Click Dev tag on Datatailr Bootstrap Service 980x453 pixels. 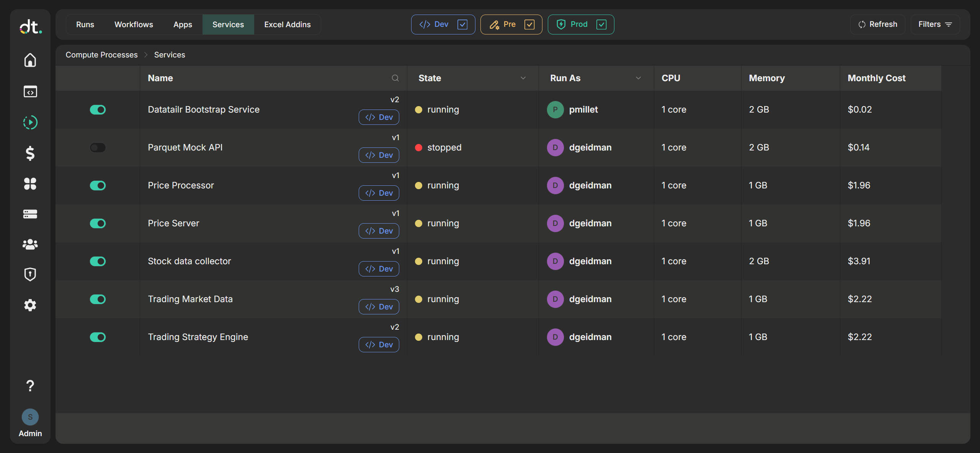(x=379, y=117)
